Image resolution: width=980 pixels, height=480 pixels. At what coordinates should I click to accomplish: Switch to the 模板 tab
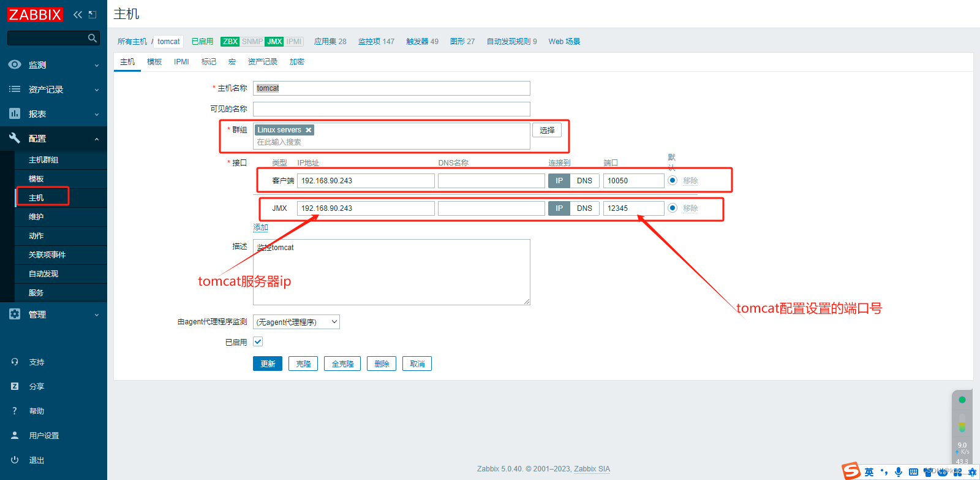pos(154,62)
